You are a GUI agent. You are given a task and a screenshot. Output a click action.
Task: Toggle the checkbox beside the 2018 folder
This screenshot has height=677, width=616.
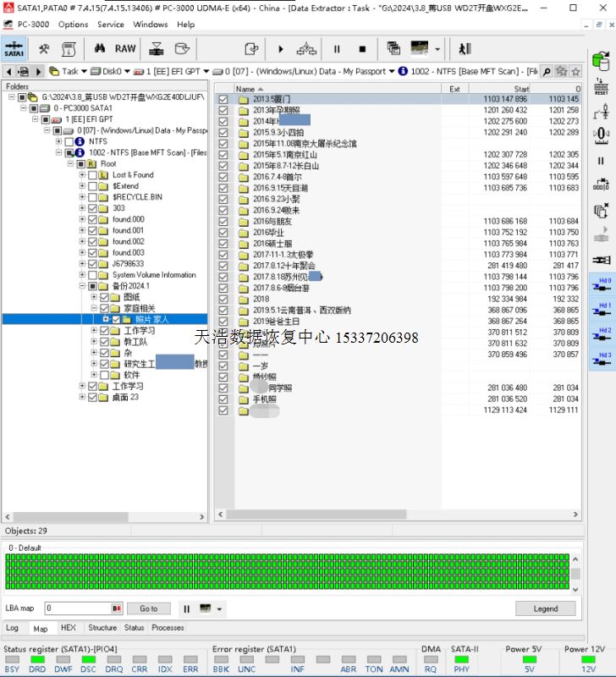[x=223, y=299]
